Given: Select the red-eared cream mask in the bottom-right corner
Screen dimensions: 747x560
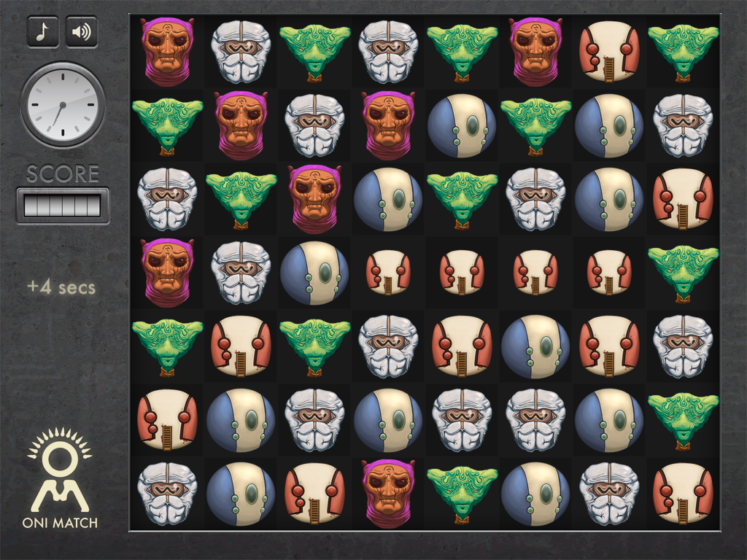Looking at the screenshot, I should click(x=683, y=494).
